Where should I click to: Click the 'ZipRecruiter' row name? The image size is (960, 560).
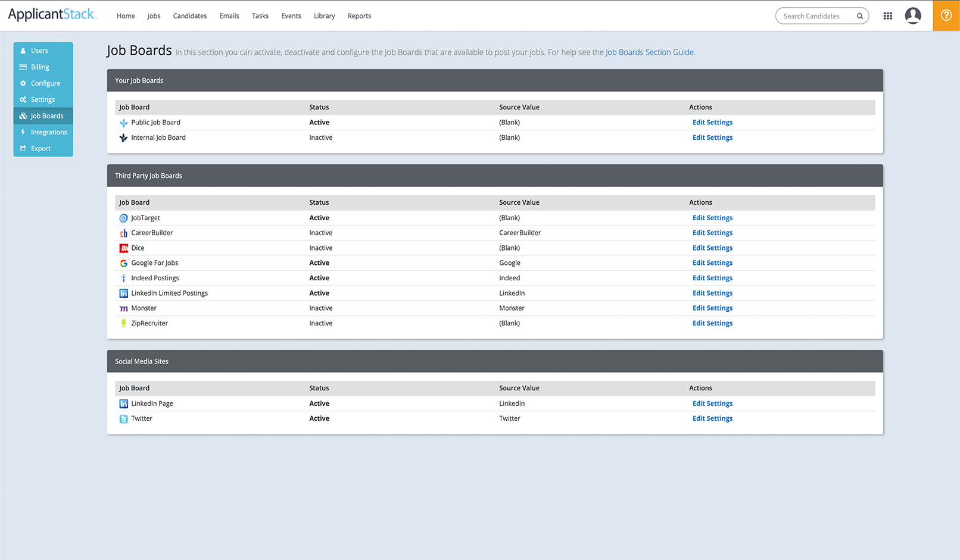pos(149,323)
